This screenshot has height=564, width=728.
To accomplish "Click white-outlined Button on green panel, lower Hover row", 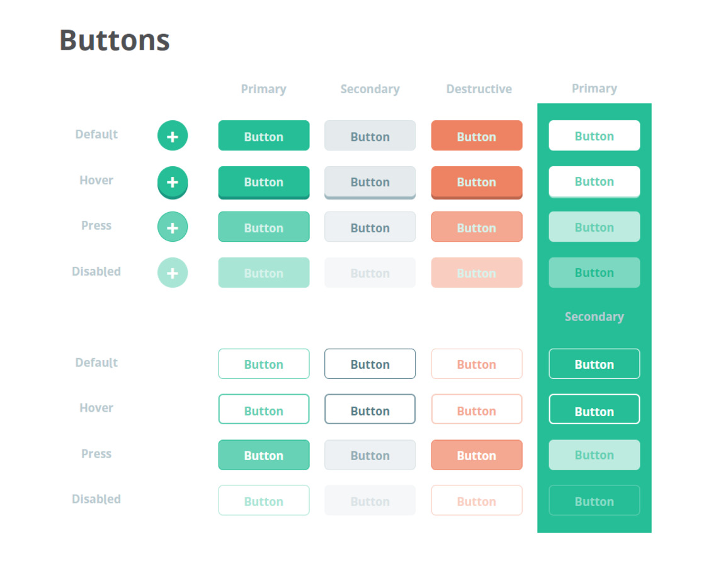I will 594,409.
